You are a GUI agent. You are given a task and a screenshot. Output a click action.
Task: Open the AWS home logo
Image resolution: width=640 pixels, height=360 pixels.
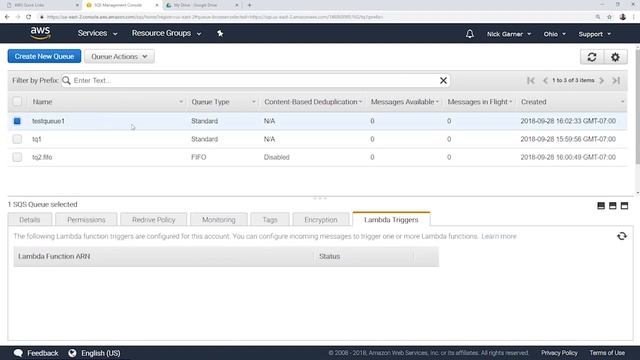40,33
